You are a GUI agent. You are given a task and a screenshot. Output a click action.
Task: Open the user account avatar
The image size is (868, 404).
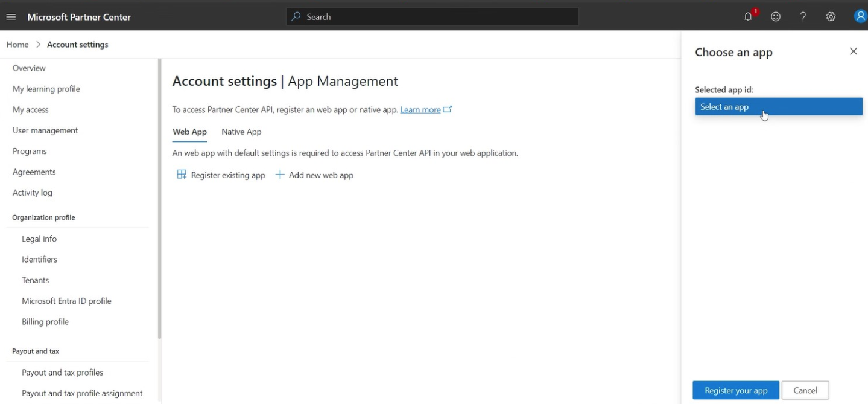coord(861,16)
